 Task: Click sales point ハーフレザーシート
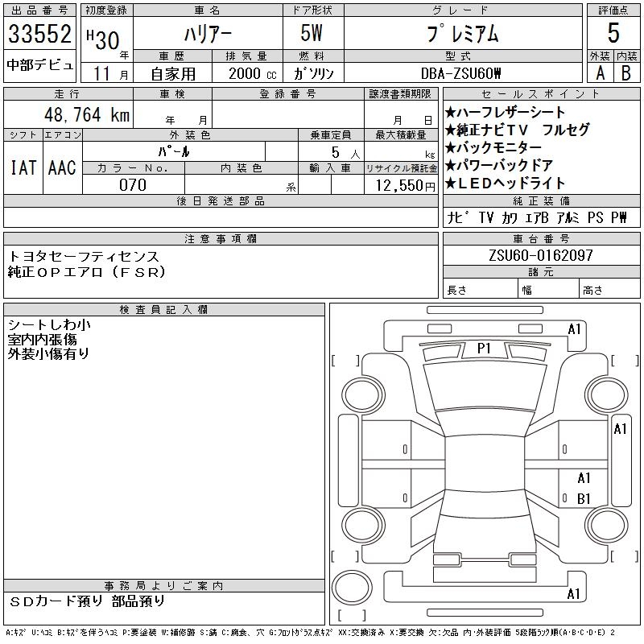[x=506, y=112]
